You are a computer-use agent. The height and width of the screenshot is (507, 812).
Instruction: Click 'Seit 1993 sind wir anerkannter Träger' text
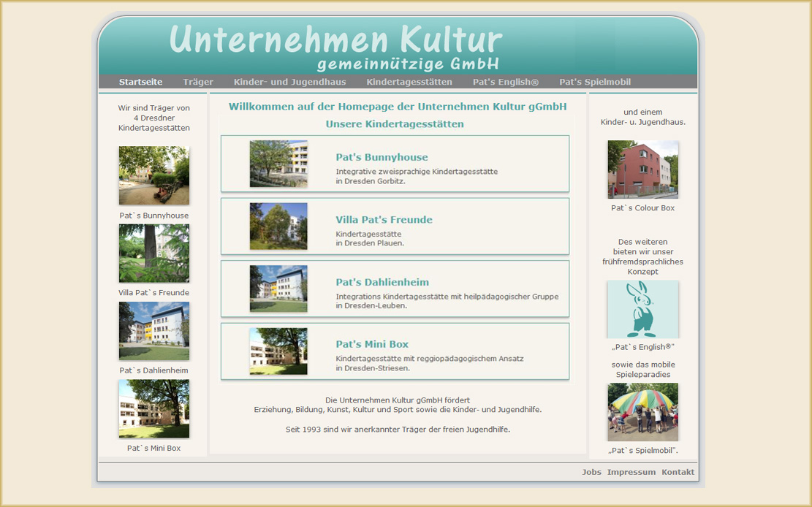[398, 430]
